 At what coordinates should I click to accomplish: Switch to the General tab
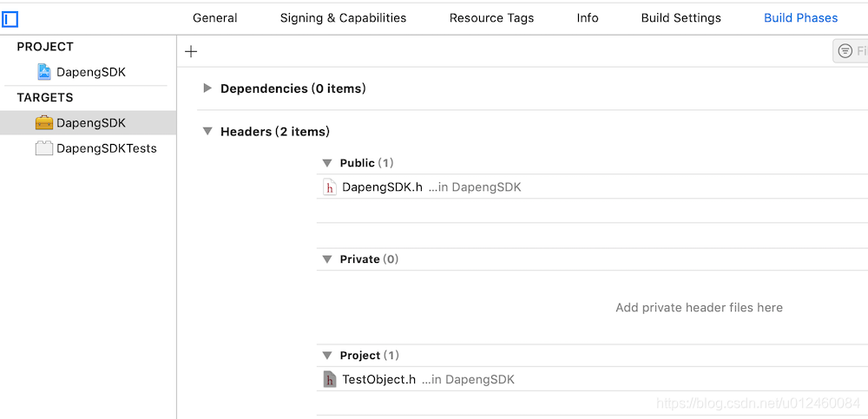pyautogui.click(x=214, y=18)
